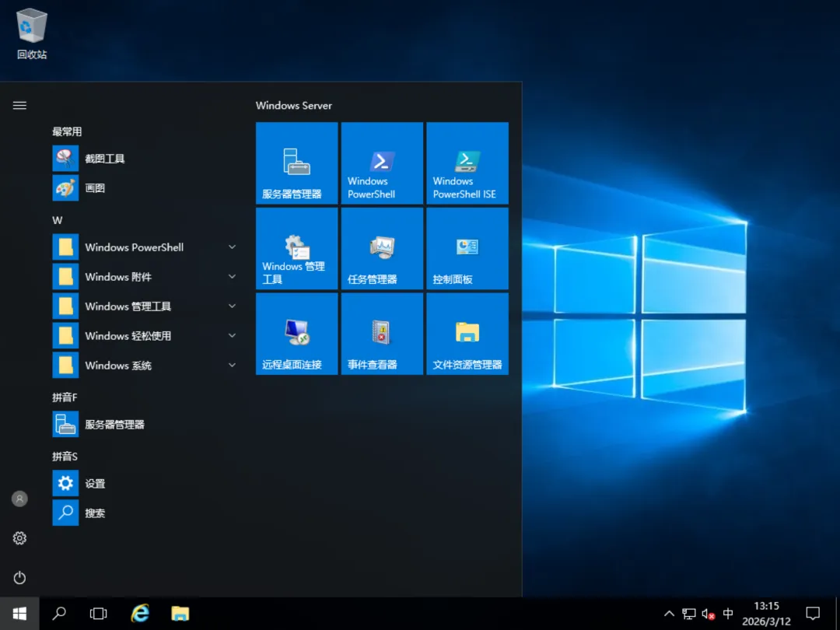
Task: Click the taskbar clock showing 13:15
Action: click(x=766, y=614)
